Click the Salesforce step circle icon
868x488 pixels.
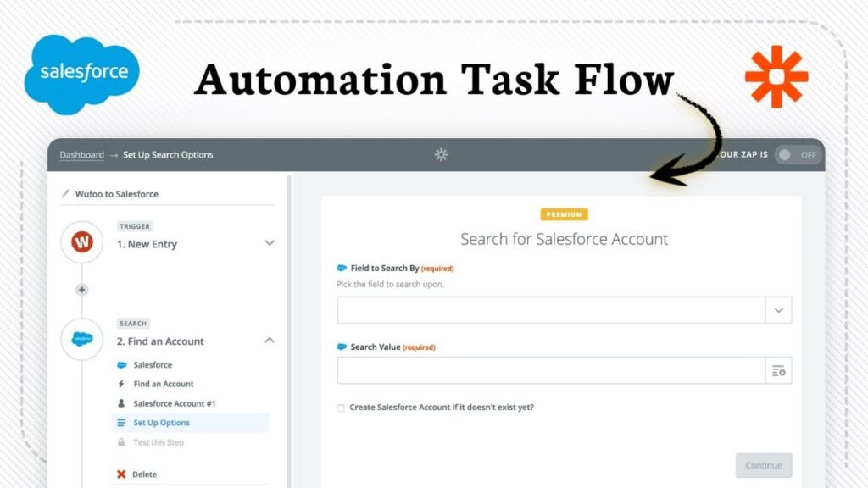(x=82, y=339)
